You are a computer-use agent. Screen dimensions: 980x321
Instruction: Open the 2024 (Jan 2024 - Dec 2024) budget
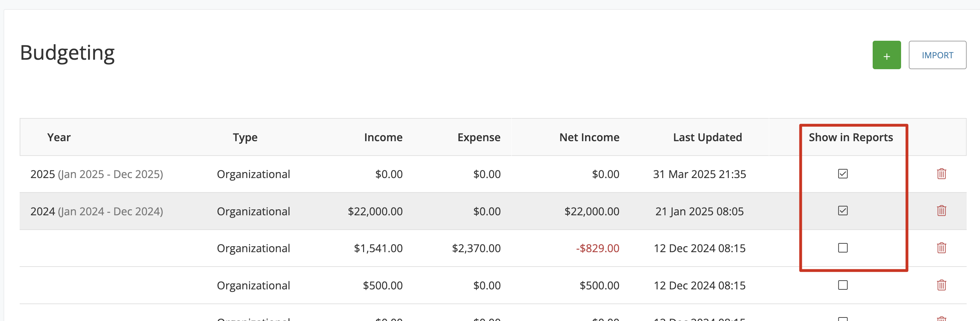point(96,211)
